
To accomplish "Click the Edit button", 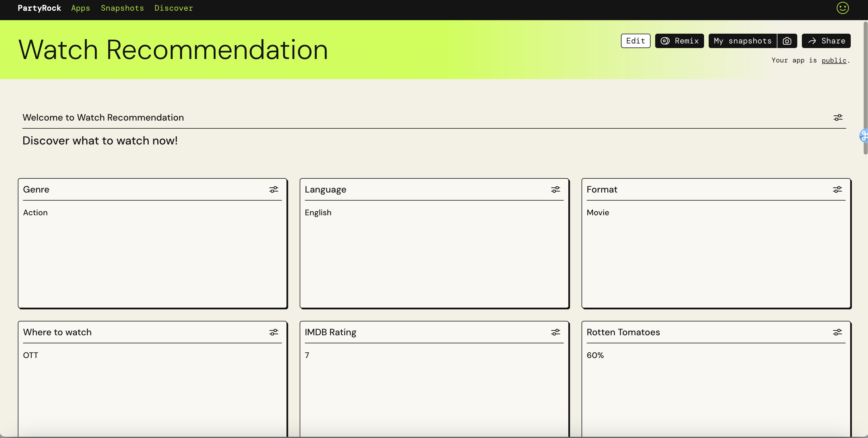I will [636, 41].
